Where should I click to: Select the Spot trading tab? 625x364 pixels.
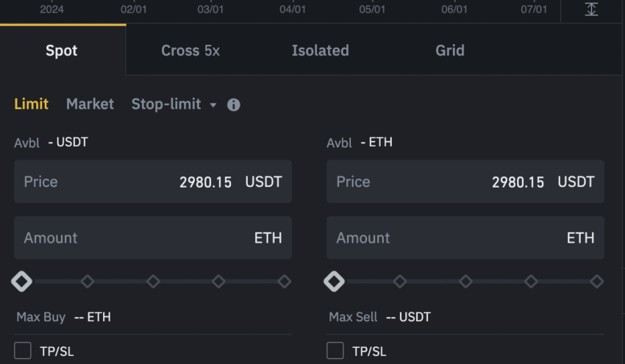pyautogui.click(x=61, y=51)
